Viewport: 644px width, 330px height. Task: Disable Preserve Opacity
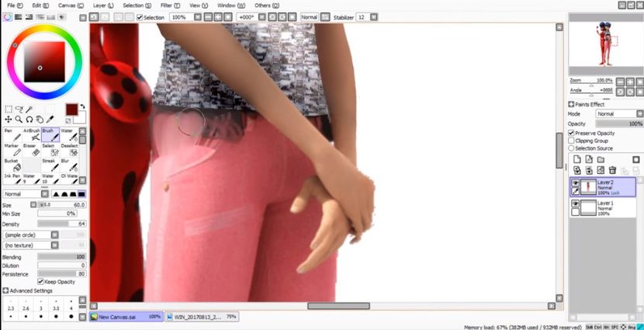[x=571, y=133]
